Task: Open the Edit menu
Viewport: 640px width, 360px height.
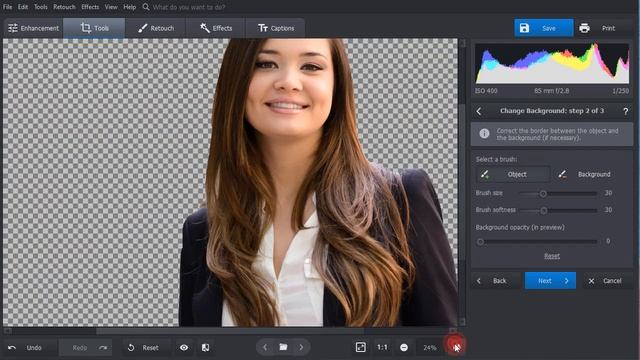Action: click(23, 7)
